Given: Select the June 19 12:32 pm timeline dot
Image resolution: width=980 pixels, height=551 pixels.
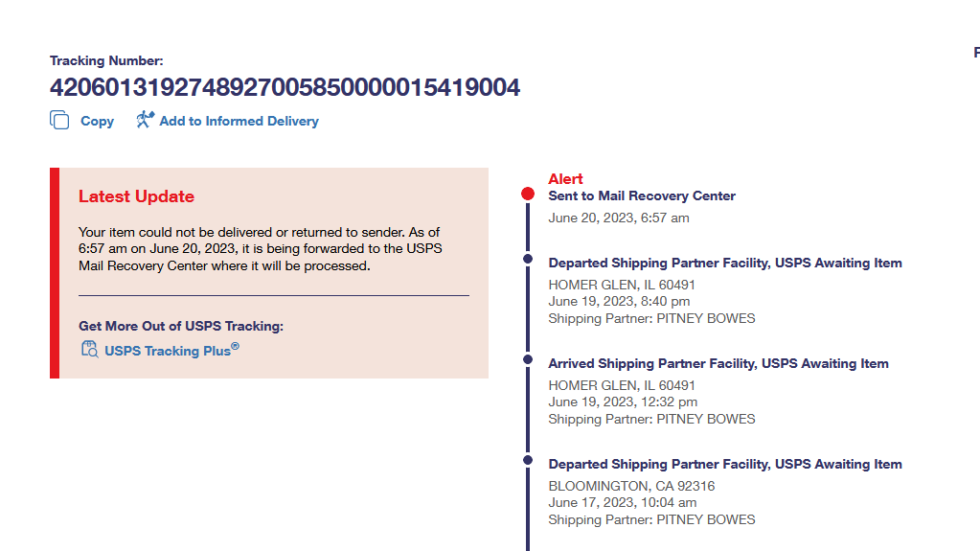Looking at the screenshot, I should coord(528,359).
